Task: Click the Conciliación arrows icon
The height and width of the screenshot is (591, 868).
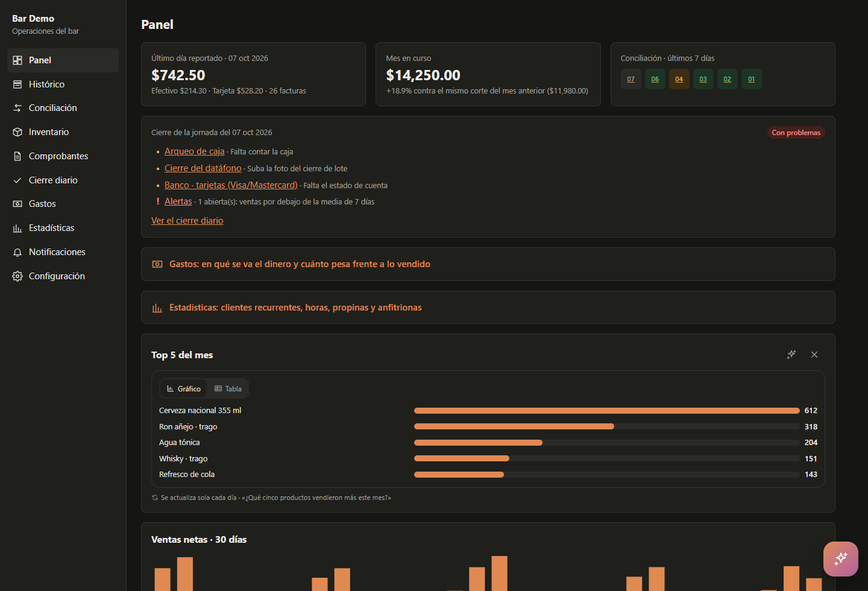Action: click(17, 108)
